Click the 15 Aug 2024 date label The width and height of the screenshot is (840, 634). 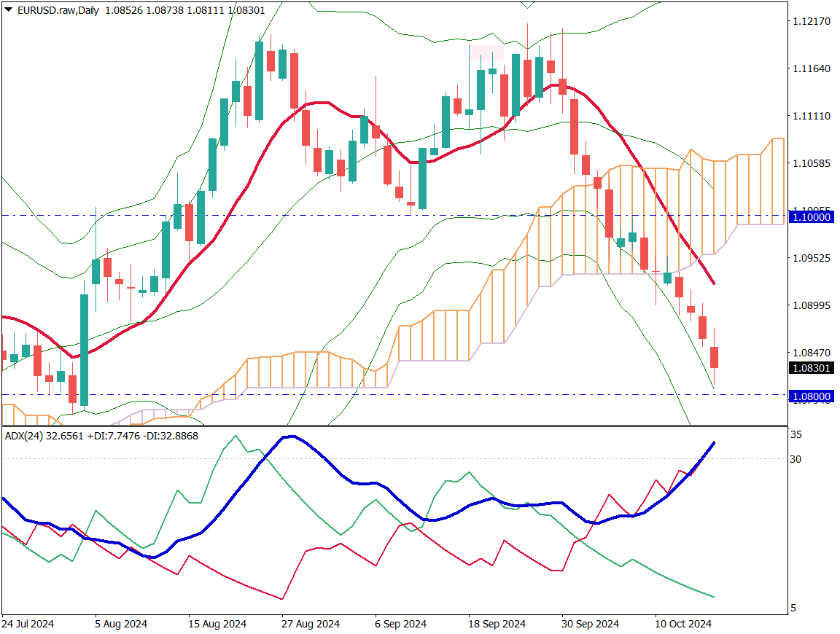pos(217,624)
